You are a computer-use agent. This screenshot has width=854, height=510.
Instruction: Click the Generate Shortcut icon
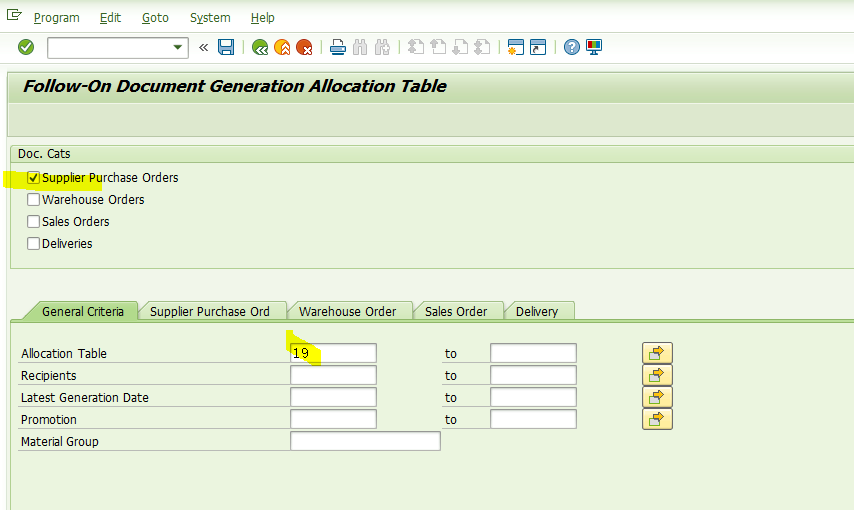pyautogui.click(x=538, y=47)
